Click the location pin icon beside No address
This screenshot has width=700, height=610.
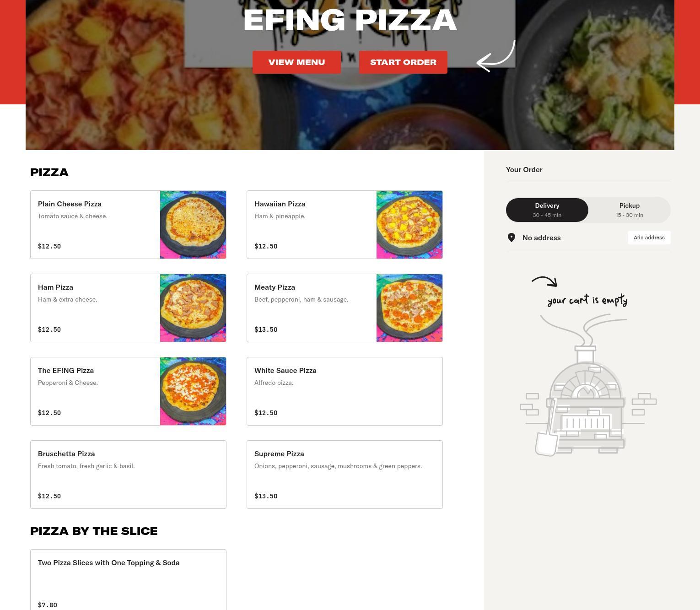click(x=512, y=238)
